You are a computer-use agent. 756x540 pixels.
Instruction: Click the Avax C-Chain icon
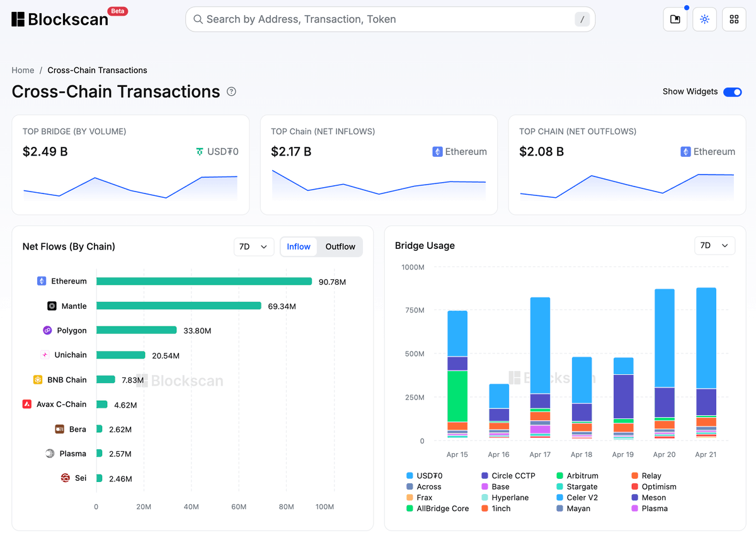(26, 404)
